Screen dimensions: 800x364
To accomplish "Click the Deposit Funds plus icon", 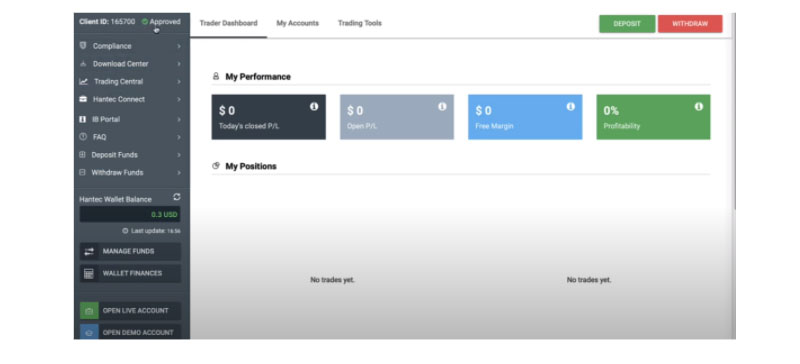I will coord(83,155).
